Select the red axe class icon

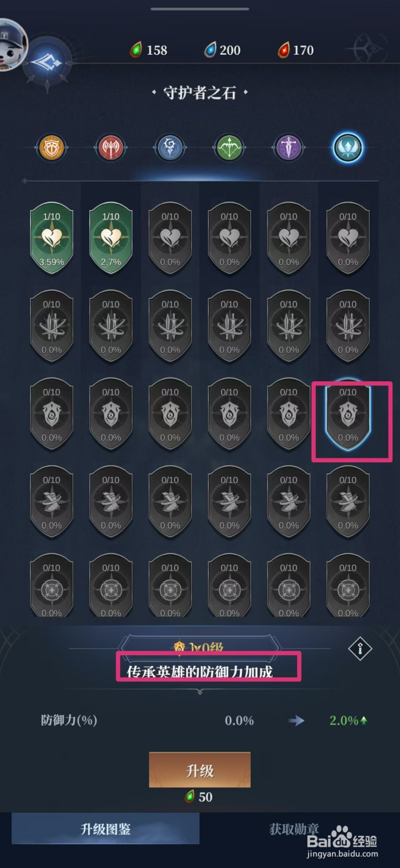[x=111, y=148]
